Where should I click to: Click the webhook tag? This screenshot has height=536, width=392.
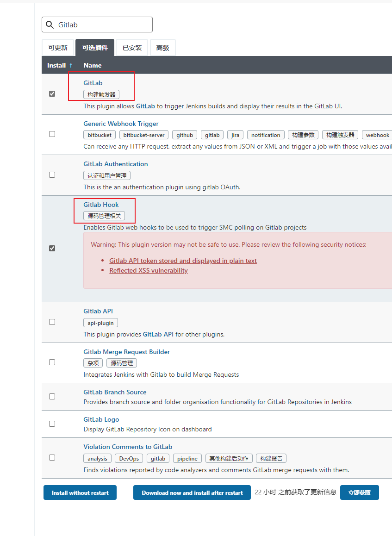pyautogui.click(x=377, y=135)
